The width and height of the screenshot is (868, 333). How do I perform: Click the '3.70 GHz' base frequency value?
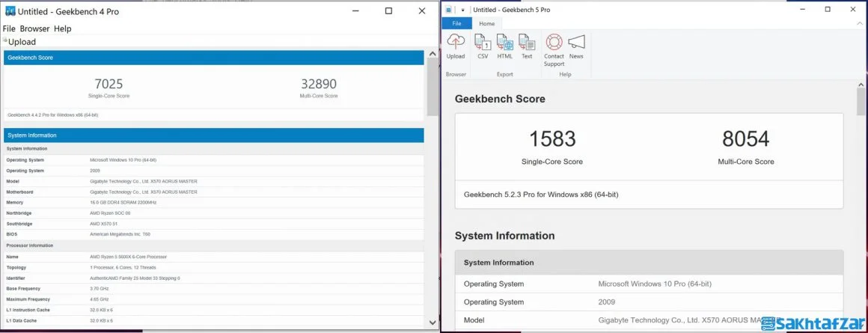point(99,289)
